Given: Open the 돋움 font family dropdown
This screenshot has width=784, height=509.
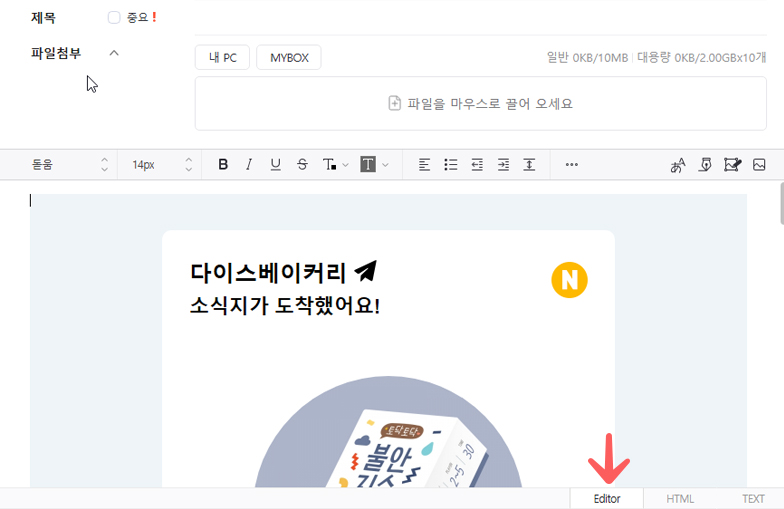Looking at the screenshot, I should click(x=70, y=164).
